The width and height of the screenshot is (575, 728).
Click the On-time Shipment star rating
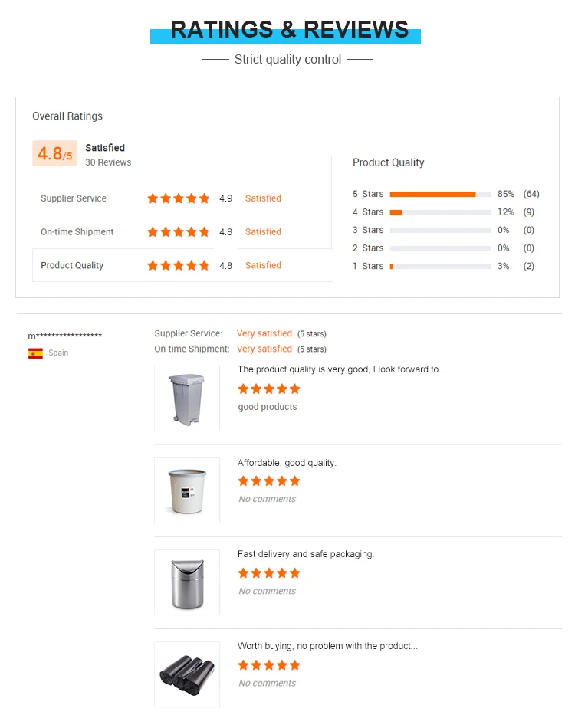point(178,232)
